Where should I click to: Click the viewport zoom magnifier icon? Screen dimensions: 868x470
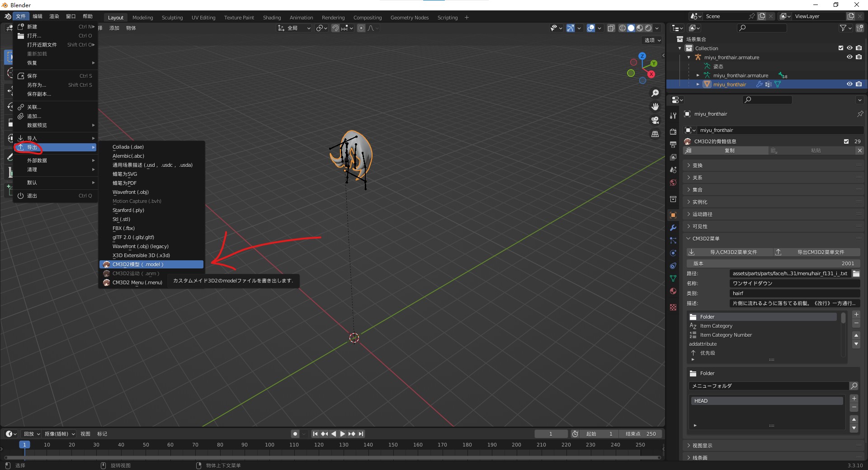[x=655, y=93]
